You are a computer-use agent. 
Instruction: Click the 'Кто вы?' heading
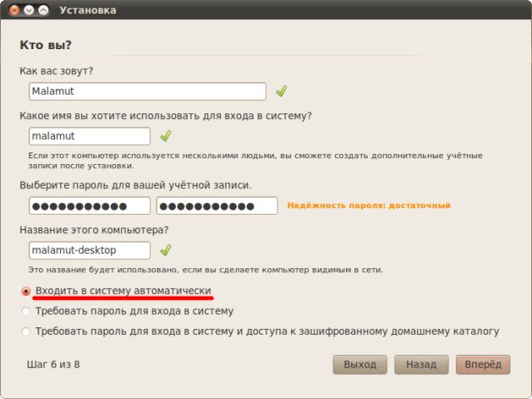tap(46, 45)
